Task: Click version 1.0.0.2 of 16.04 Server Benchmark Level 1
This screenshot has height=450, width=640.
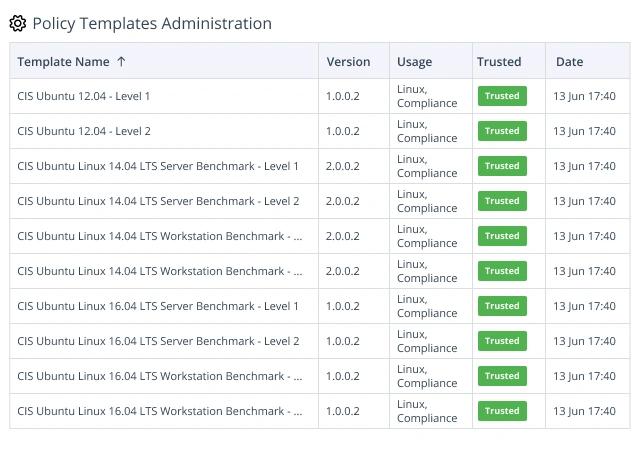Action: pyautogui.click(x=343, y=306)
